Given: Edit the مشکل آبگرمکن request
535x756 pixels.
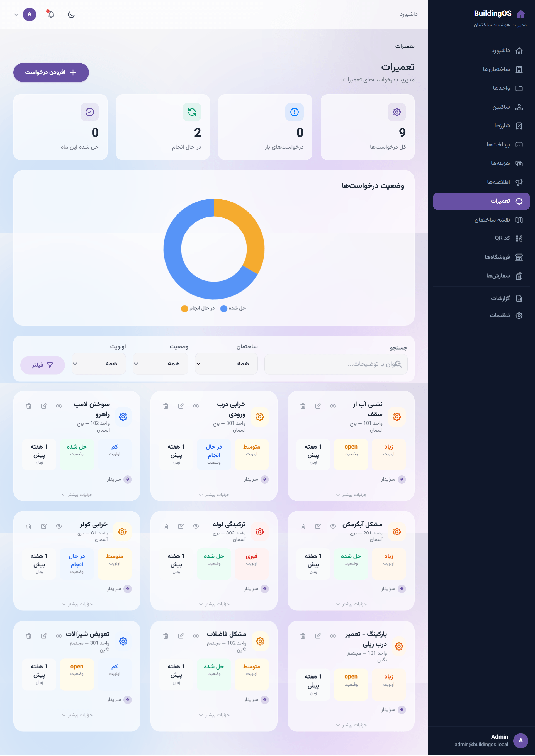Looking at the screenshot, I should [x=318, y=527].
